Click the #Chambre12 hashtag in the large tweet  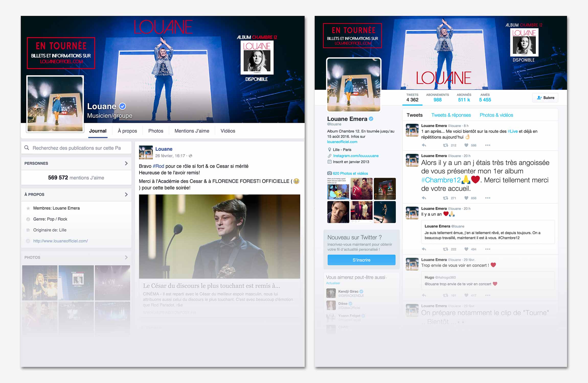[x=441, y=180]
